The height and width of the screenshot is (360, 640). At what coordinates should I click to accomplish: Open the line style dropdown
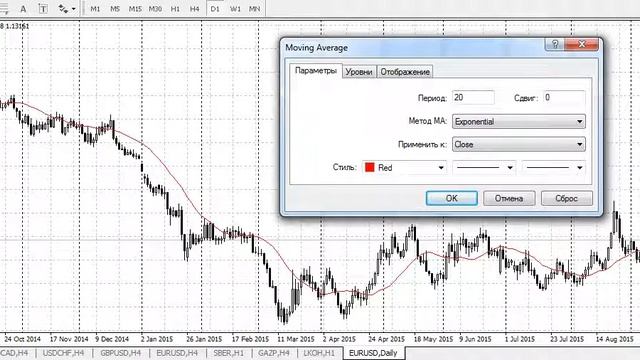484,168
